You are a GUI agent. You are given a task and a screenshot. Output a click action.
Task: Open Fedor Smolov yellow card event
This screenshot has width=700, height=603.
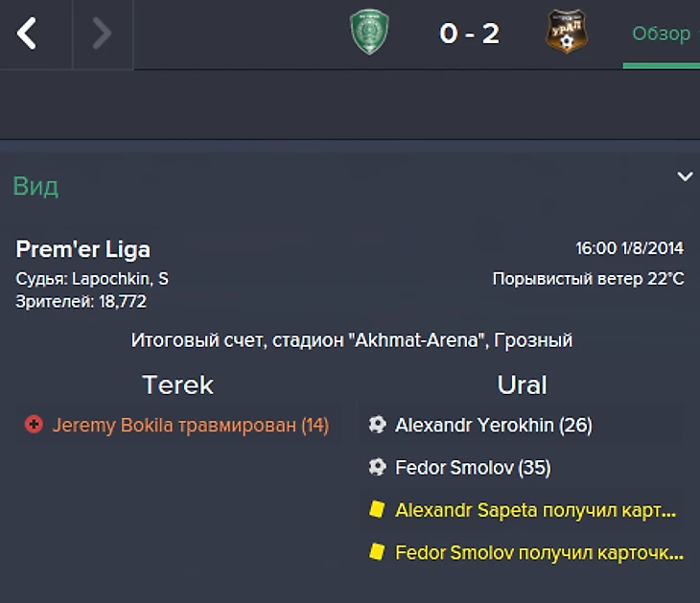pos(539,553)
